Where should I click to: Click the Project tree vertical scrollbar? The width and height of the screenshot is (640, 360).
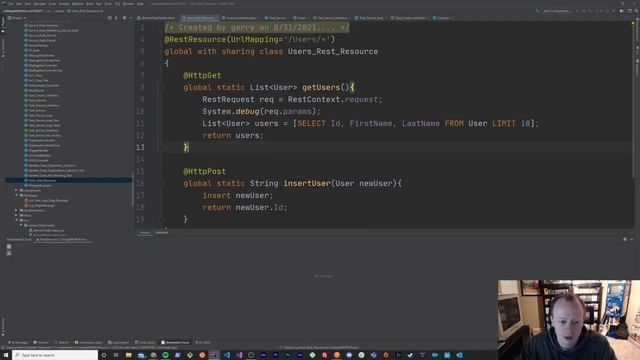click(x=133, y=190)
